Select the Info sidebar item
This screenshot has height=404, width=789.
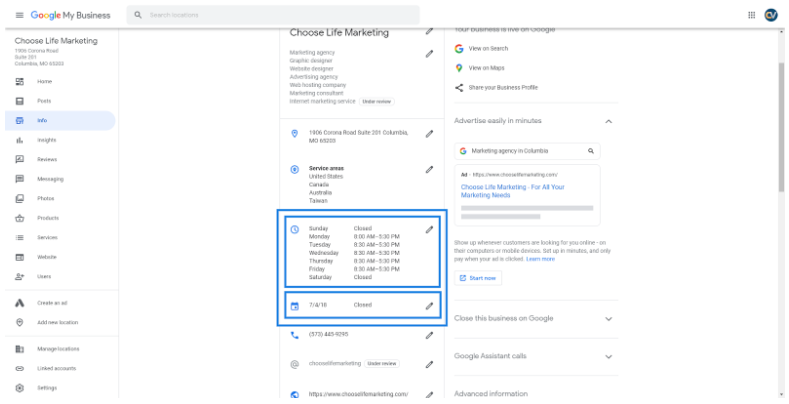point(60,121)
